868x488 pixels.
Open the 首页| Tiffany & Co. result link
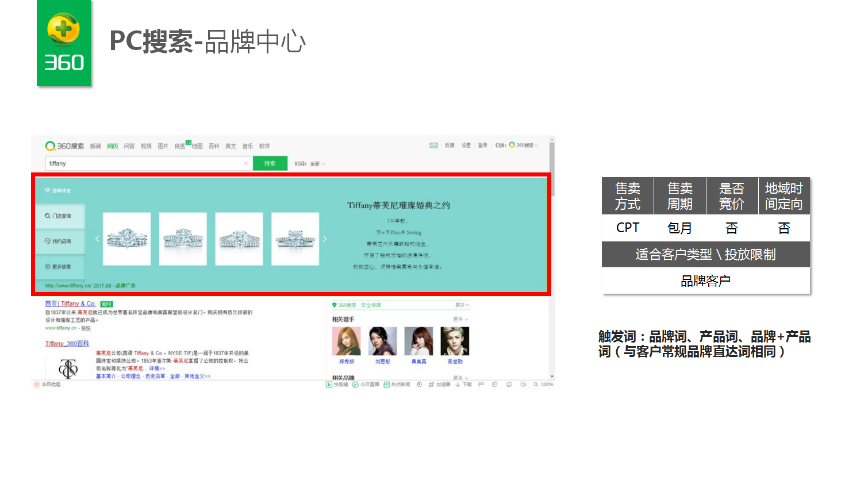click(71, 304)
